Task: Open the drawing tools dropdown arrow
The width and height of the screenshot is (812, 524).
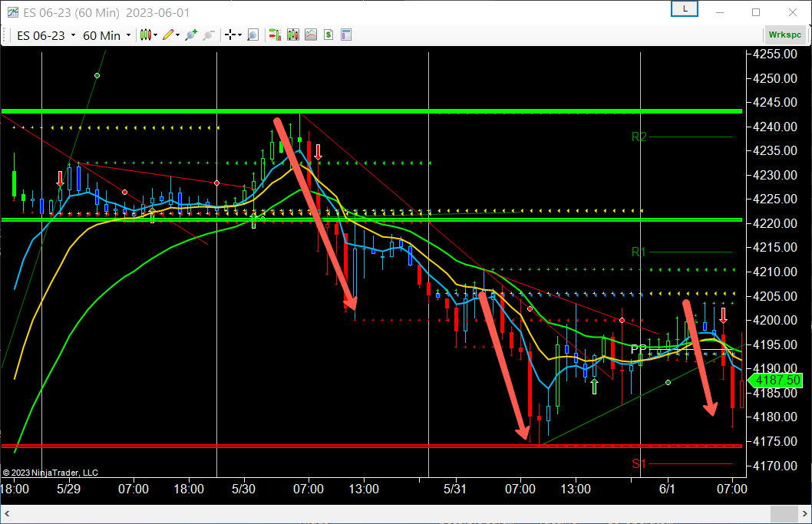Action: [x=177, y=35]
